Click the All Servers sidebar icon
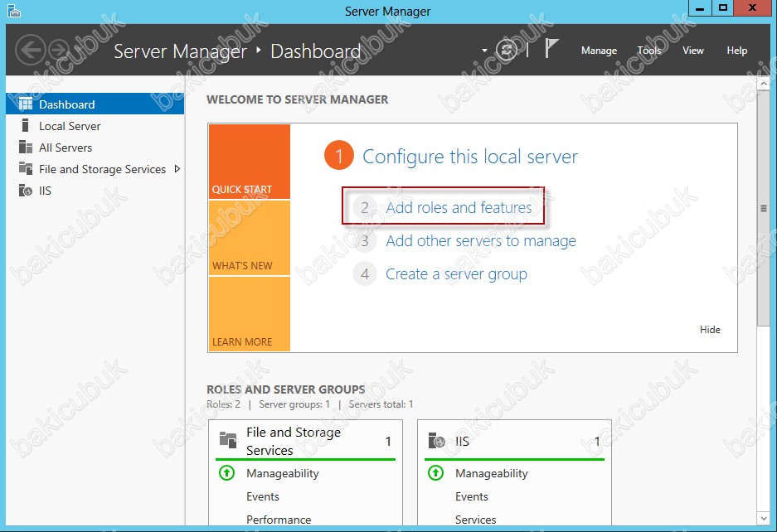 pyautogui.click(x=25, y=148)
